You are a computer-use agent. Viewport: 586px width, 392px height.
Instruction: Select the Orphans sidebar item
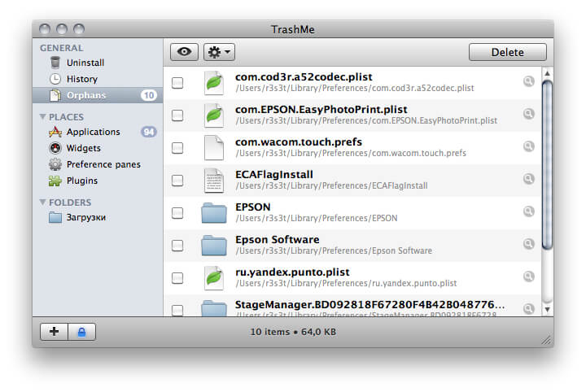(x=98, y=95)
